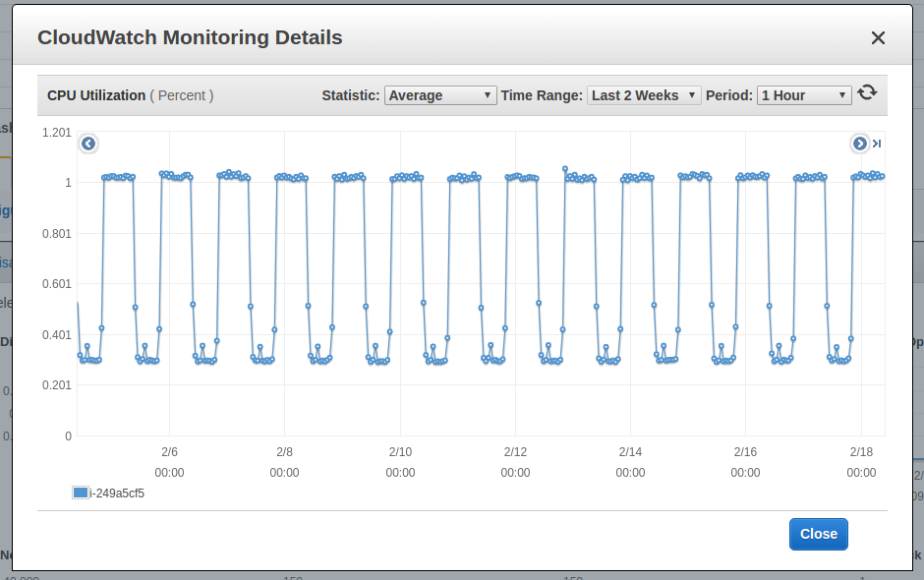
Task: Click the 2/10 x-axis date label
Action: pyautogui.click(x=400, y=452)
